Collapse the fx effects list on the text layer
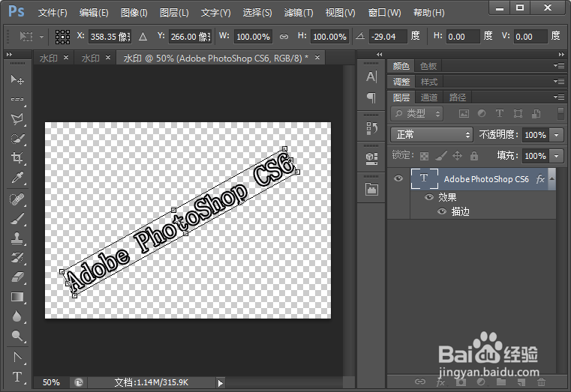Image resolution: width=571 pixels, height=392 pixels. [552, 178]
